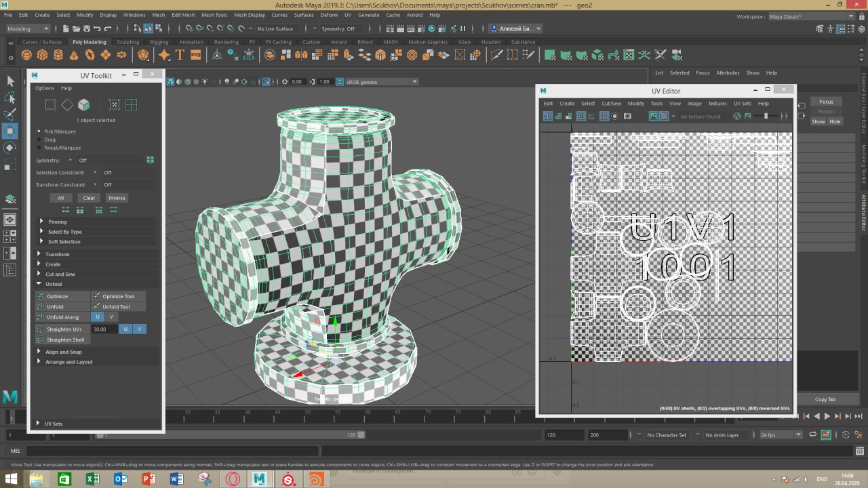This screenshot has height=488, width=868.
Task: Click the Inverse selection button
Action: coord(117,198)
